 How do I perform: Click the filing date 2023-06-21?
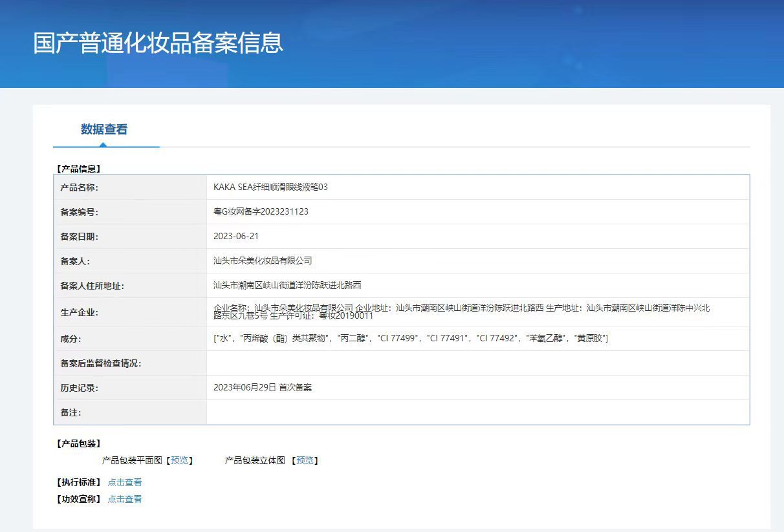coord(236,236)
